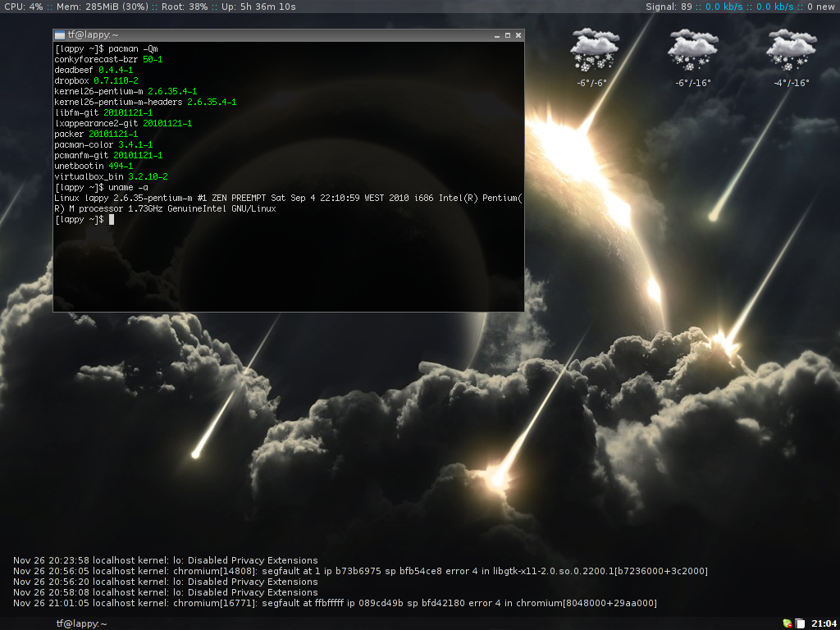
Task: Click the 'Up: 5h 36m 10s' uptime text
Action: (x=258, y=7)
